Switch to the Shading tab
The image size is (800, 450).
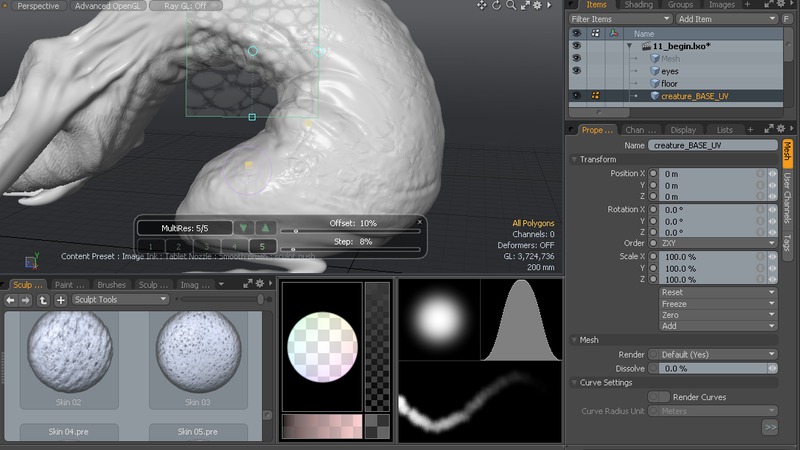[638, 5]
